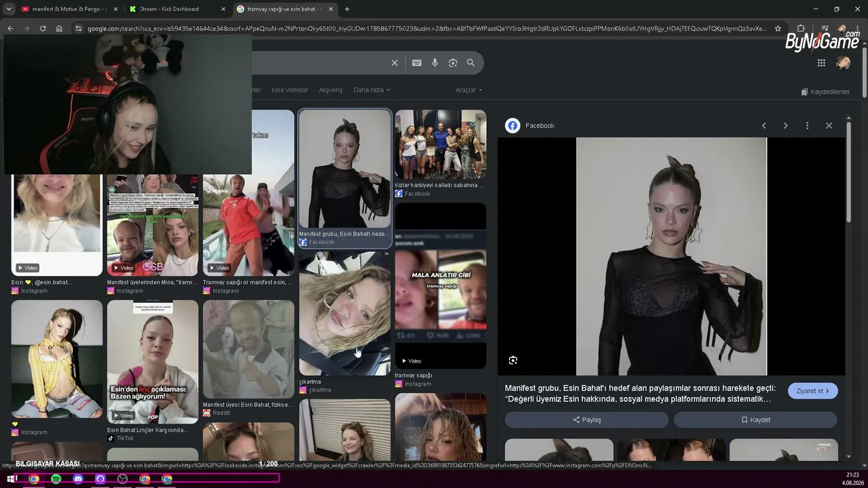Open the Facebook source link in preview
The height and width of the screenshot is (488, 868).
point(530,125)
